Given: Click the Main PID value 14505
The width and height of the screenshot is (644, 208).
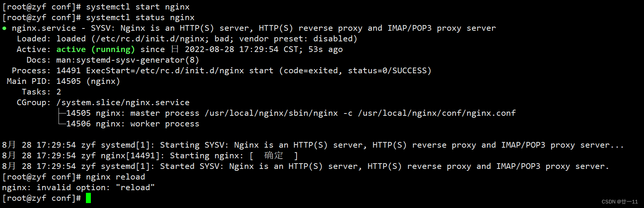Looking at the screenshot, I should [x=68, y=81].
